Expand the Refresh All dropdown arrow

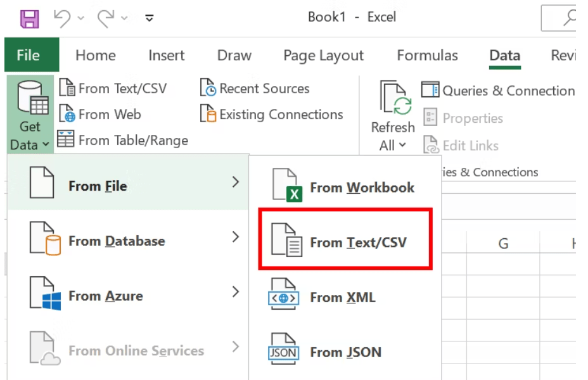[x=402, y=144]
